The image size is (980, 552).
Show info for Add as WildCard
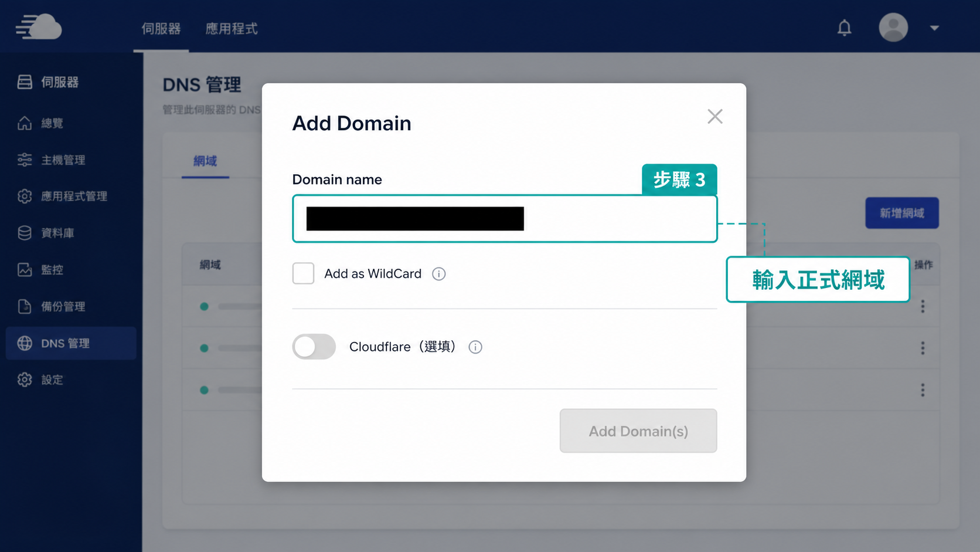[438, 274]
